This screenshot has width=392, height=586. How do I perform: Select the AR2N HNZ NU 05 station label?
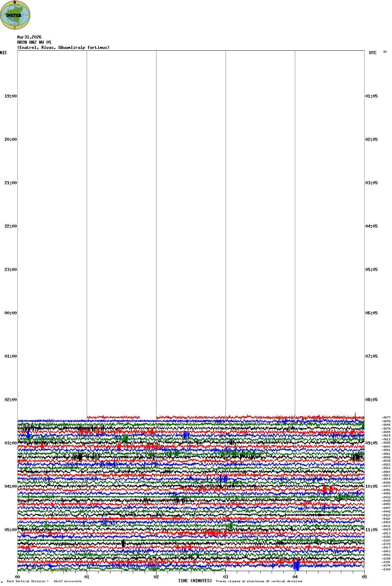pos(34,42)
